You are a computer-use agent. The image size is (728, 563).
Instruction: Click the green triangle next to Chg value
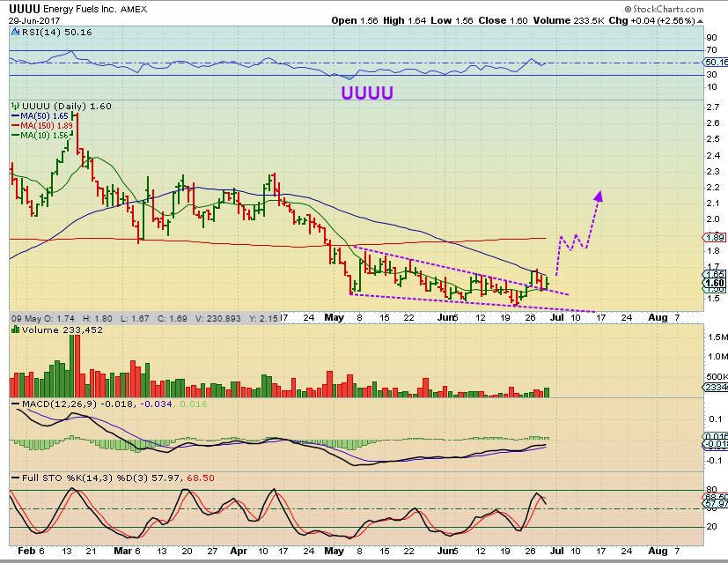[700, 21]
